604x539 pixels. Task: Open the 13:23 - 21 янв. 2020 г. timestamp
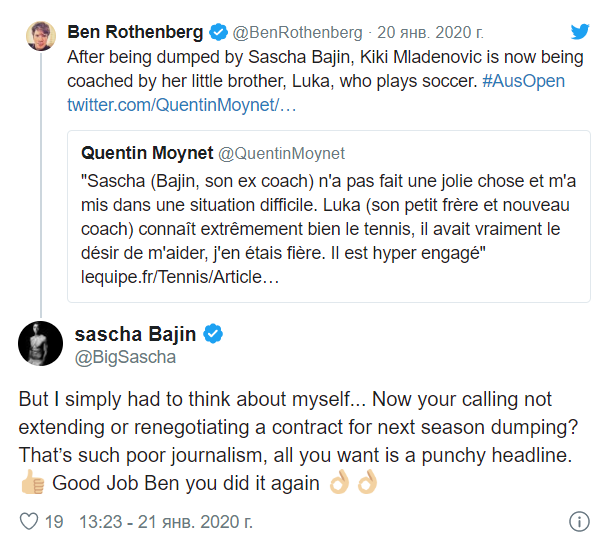(166, 521)
